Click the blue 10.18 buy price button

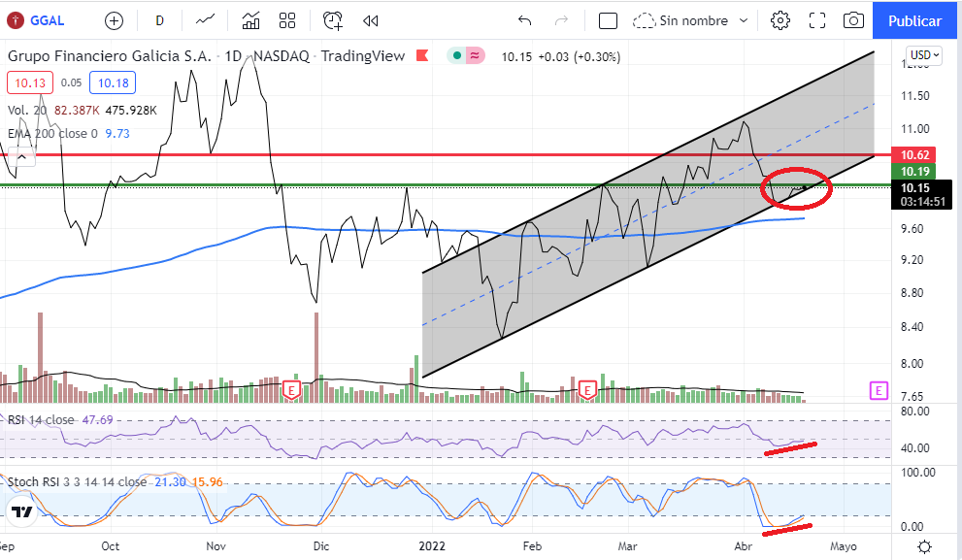pyautogui.click(x=113, y=82)
